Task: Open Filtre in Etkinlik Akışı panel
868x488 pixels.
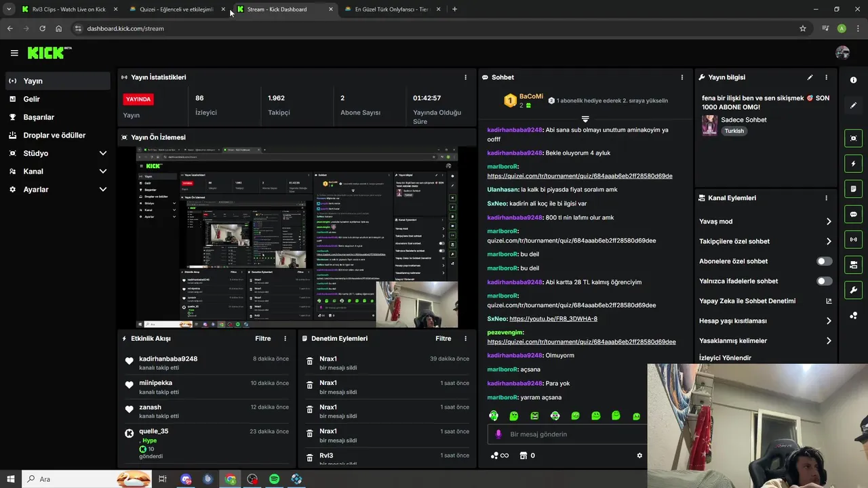Action: [x=263, y=338]
